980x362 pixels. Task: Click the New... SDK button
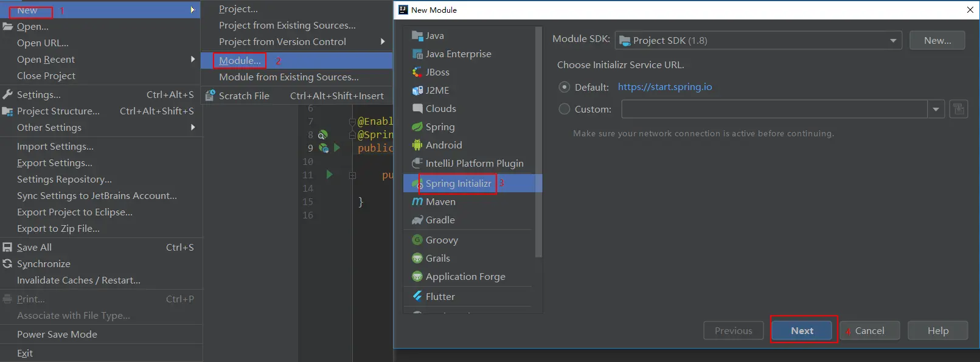click(x=937, y=40)
